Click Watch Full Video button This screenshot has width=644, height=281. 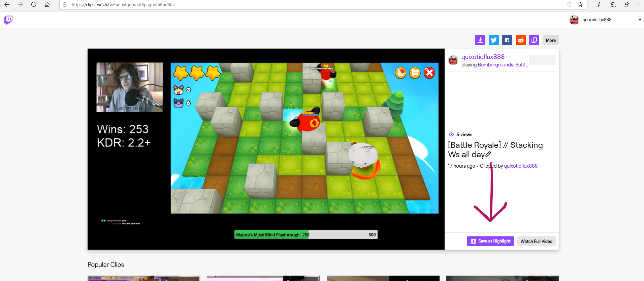pos(536,241)
